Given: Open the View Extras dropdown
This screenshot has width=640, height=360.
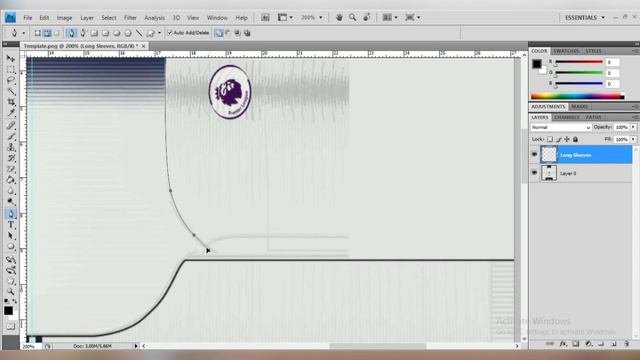Looking at the screenshot, I should pyautogui.click(x=285, y=17).
